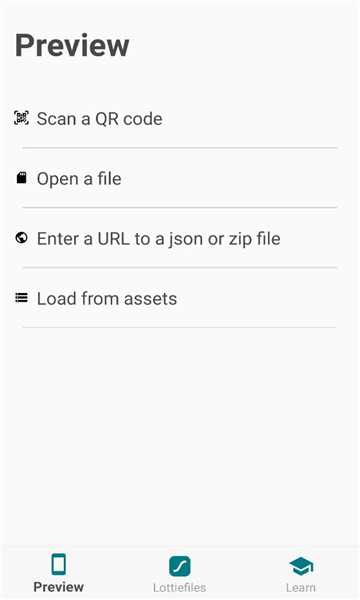
Task: Tap the QR code scanner icon
Action: click(x=21, y=118)
